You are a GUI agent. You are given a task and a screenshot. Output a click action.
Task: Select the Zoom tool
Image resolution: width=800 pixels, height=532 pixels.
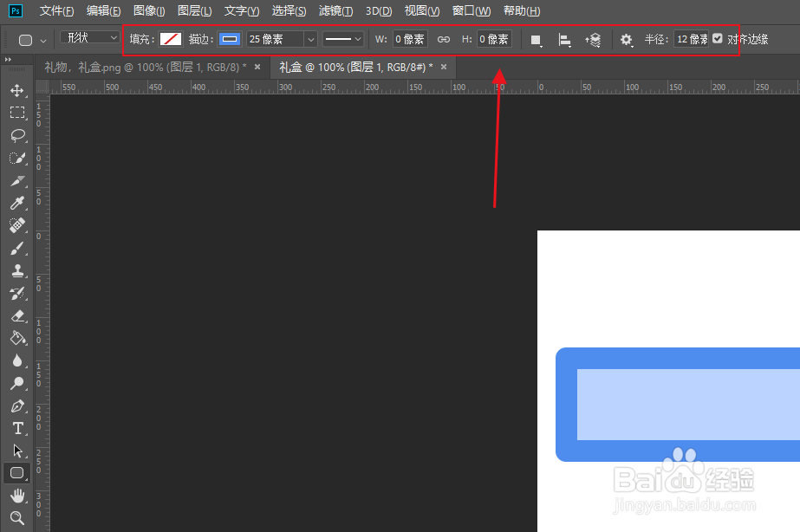pos(16,518)
